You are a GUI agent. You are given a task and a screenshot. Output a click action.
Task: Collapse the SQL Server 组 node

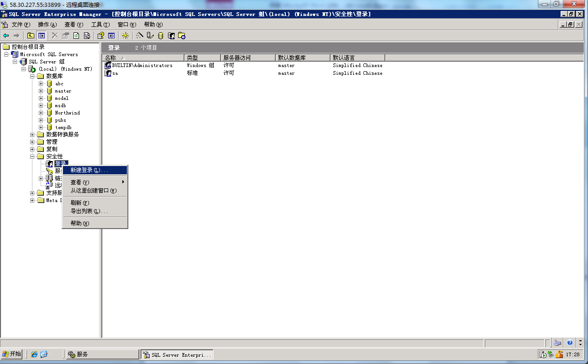coord(15,62)
